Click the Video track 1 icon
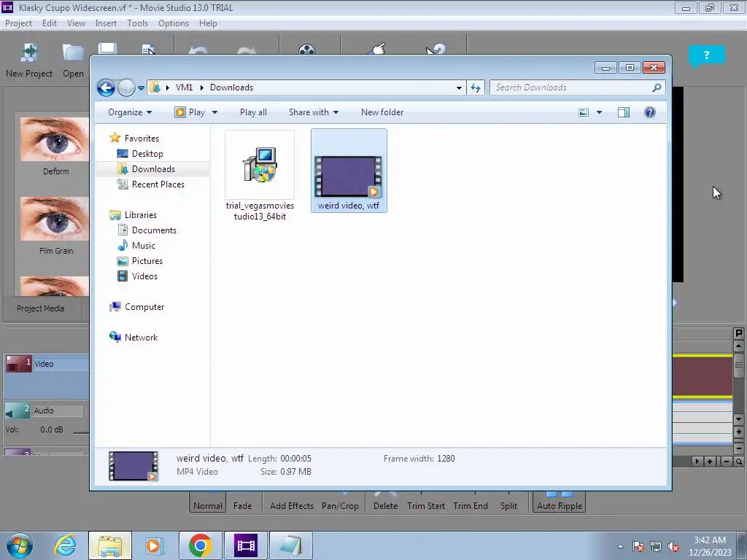Screen dimensions: 747x560 click(18, 364)
